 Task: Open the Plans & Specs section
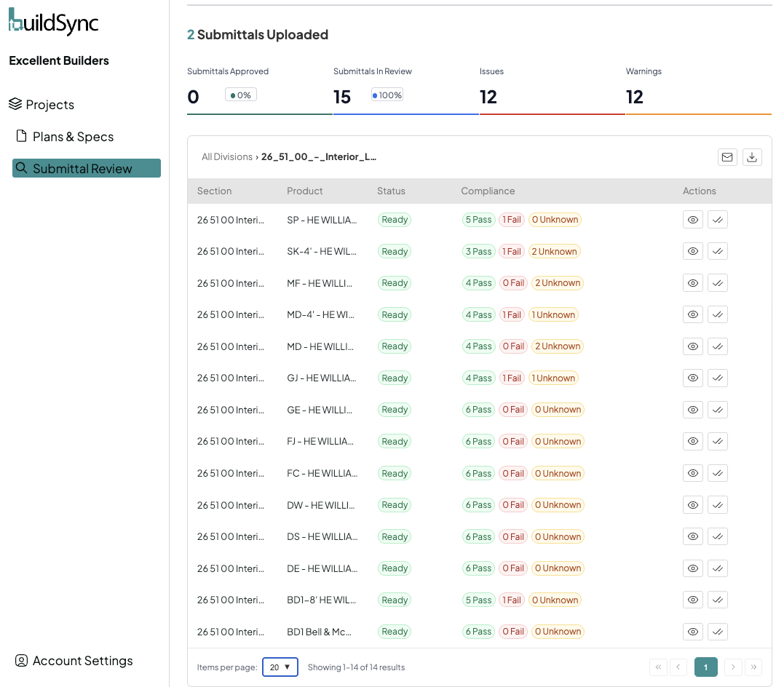(x=73, y=136)
